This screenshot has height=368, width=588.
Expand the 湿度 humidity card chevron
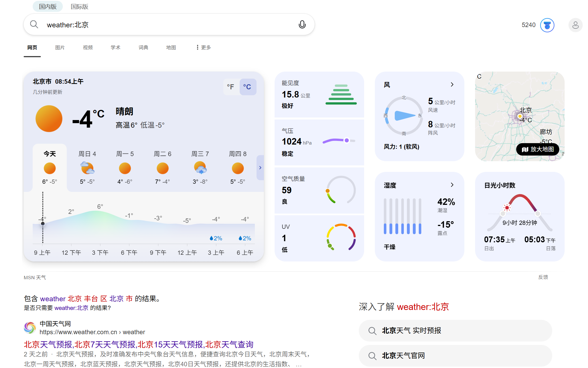452,185
